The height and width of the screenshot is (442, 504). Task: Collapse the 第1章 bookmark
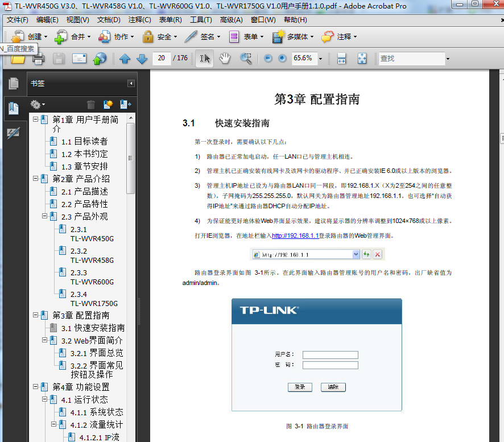click(x=35, y=119)
